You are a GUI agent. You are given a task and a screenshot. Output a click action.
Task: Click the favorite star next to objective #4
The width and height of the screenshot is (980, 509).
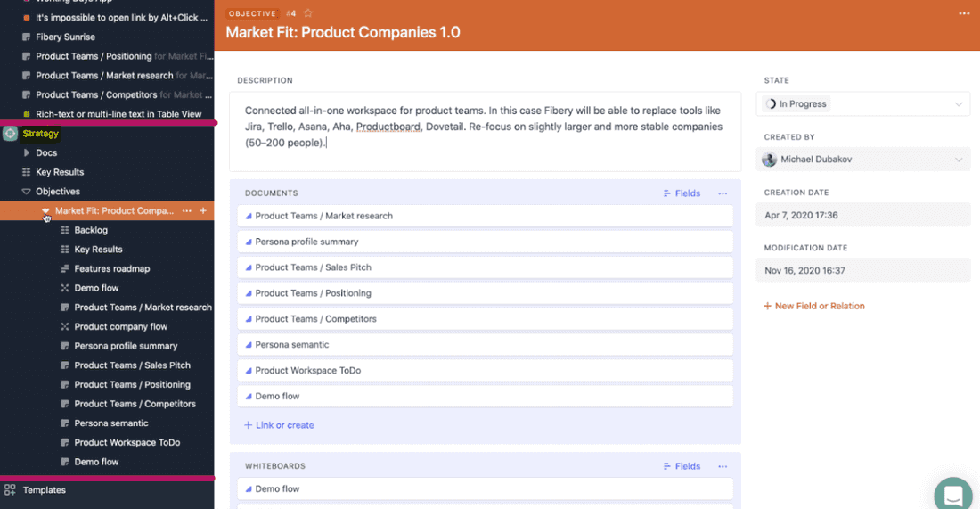click(308, 13)
